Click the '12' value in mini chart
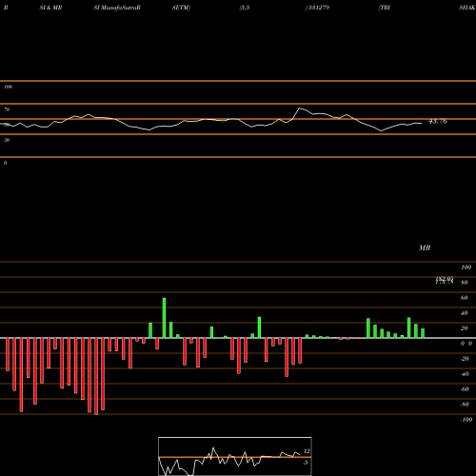Image resolution: width=476 pixels, height=476 pixels. [307, 451]
